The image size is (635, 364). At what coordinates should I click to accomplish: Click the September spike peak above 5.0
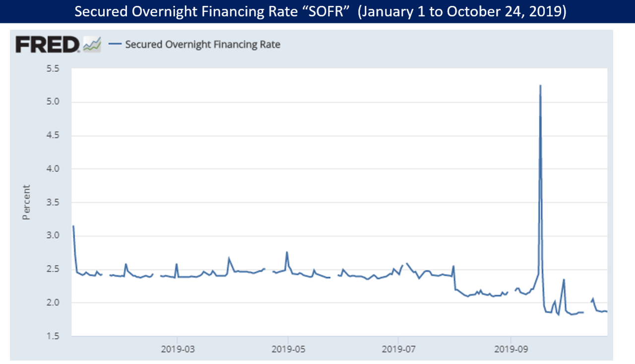pyautogui.click(x=540, y=86)
